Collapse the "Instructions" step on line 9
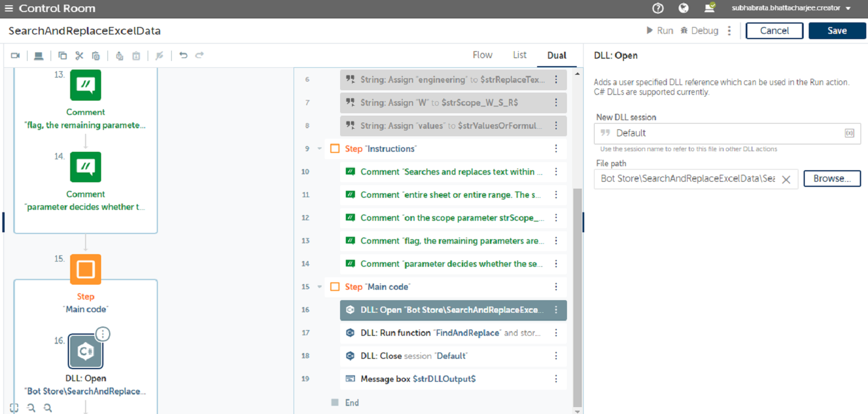 pyautogui.click(x=320, y=149)
